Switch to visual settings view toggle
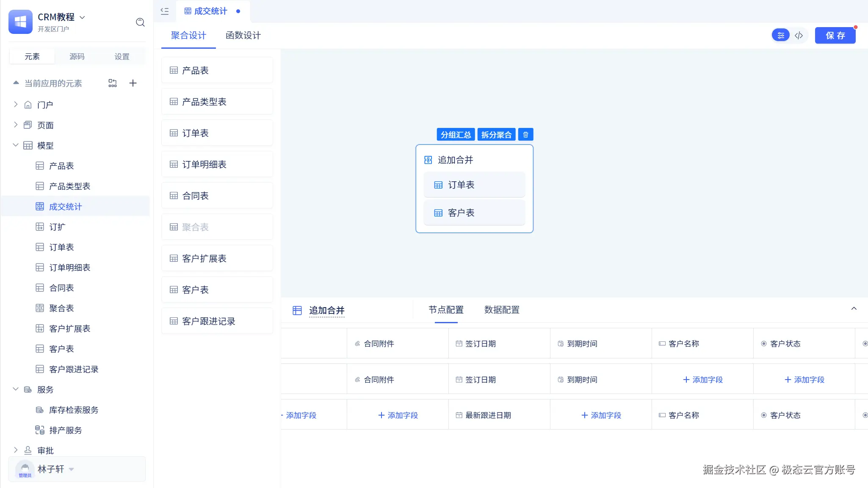 (x=781, y=36)
